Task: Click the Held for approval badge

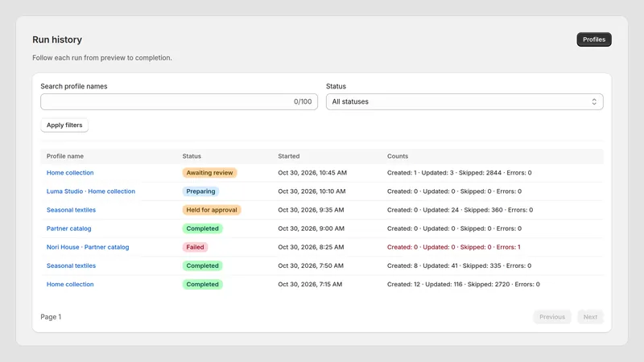Action: click(x=212, y=210)
